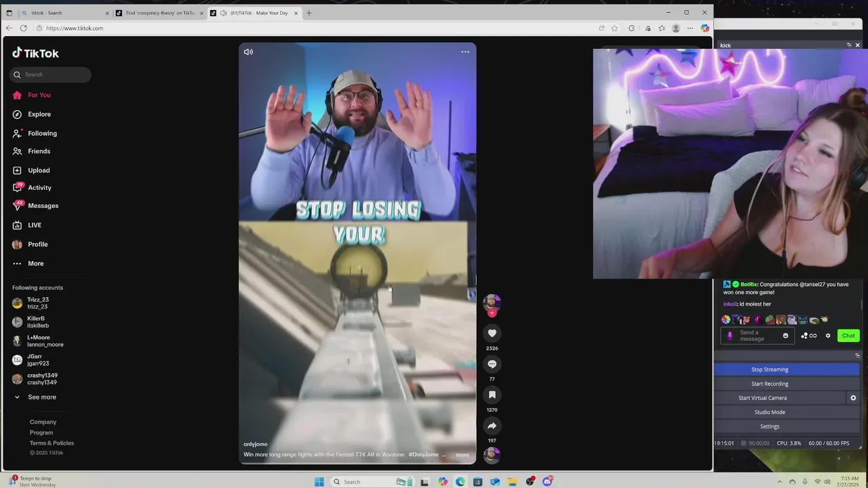Mute the TikTok video sound
The height and width of the screenshot is (488, 868).
(x=248, y=52)
